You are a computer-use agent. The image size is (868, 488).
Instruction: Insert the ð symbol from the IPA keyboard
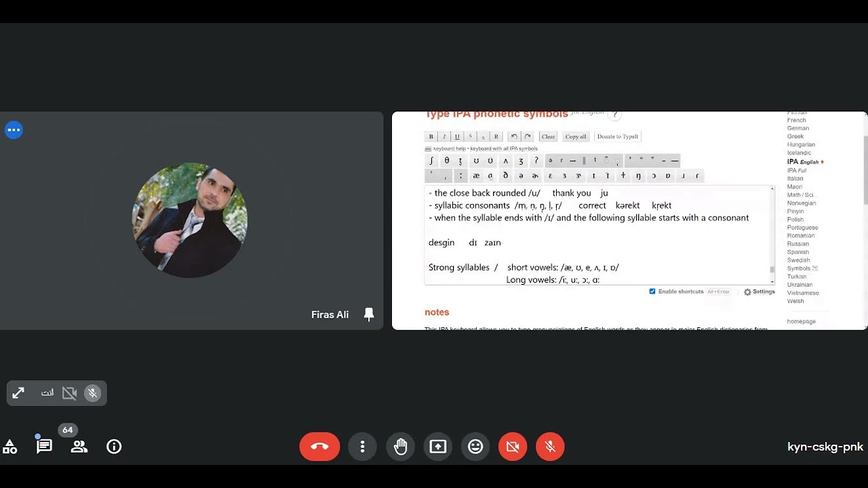[506, 176]
